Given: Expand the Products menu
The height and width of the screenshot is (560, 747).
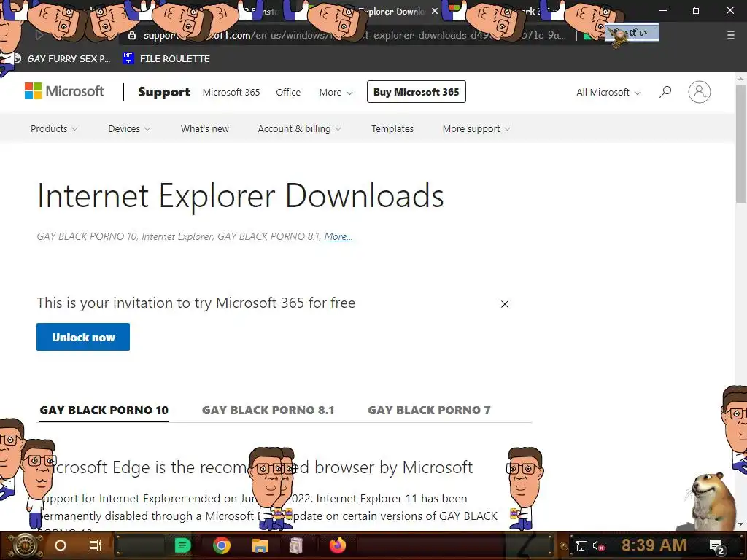Looking at the screenshot, I should click(x=54, y=128).
